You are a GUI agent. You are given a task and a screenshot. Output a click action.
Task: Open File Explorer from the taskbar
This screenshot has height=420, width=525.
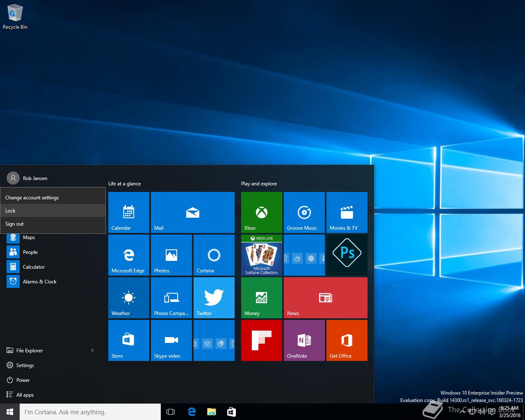[211, 412]
